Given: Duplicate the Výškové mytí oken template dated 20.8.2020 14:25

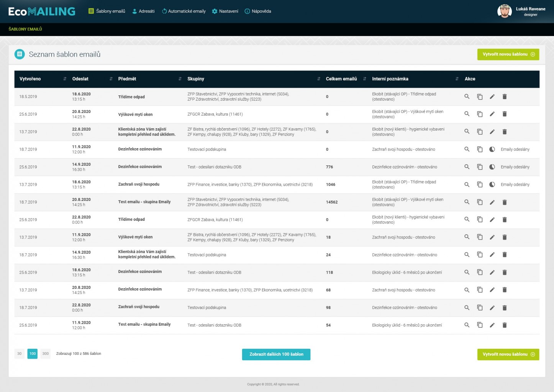Looking at the screenshot, I should coord(479,114).
